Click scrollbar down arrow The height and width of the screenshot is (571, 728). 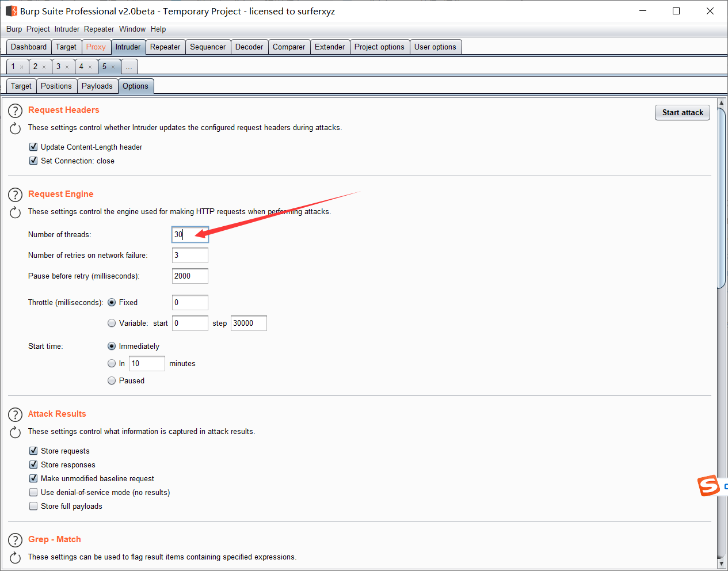tap(722, 563)
